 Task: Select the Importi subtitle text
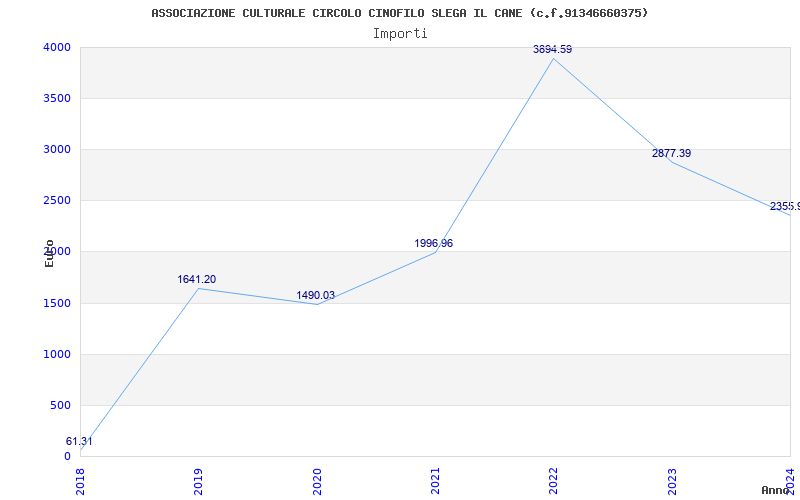click(400, 34)
